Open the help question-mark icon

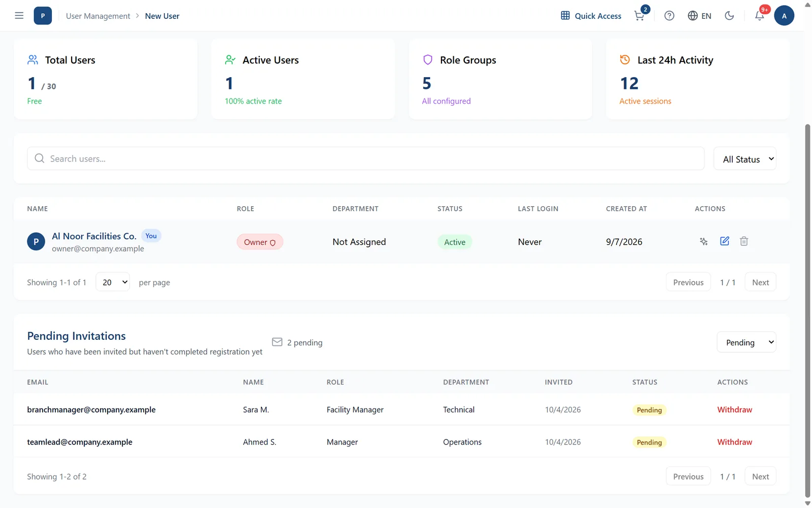pyautogui.click(x=669, y=16)
